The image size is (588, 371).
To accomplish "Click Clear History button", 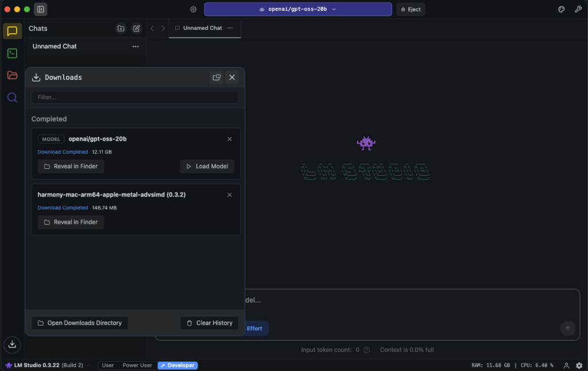I will coord(209,323).
